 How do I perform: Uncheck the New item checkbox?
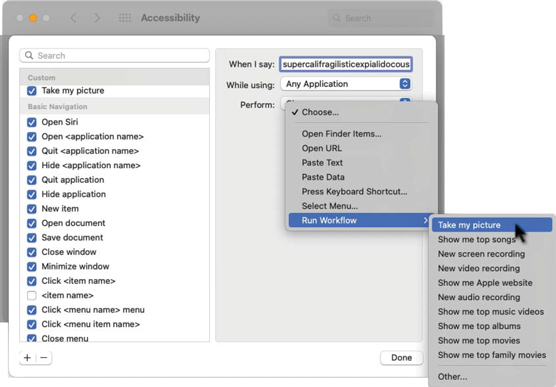pyautogui.click(x=32, y=209)
